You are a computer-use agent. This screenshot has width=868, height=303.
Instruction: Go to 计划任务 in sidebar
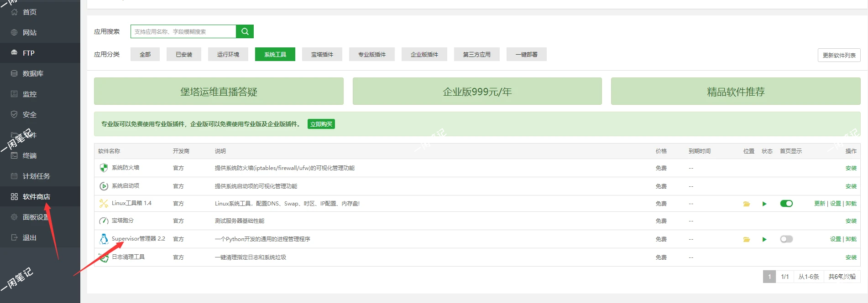36,176
